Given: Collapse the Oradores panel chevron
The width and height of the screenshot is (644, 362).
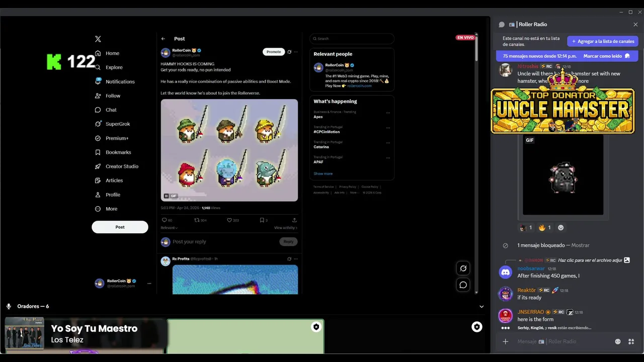Looking at the screenshot, I should (481, 307).
